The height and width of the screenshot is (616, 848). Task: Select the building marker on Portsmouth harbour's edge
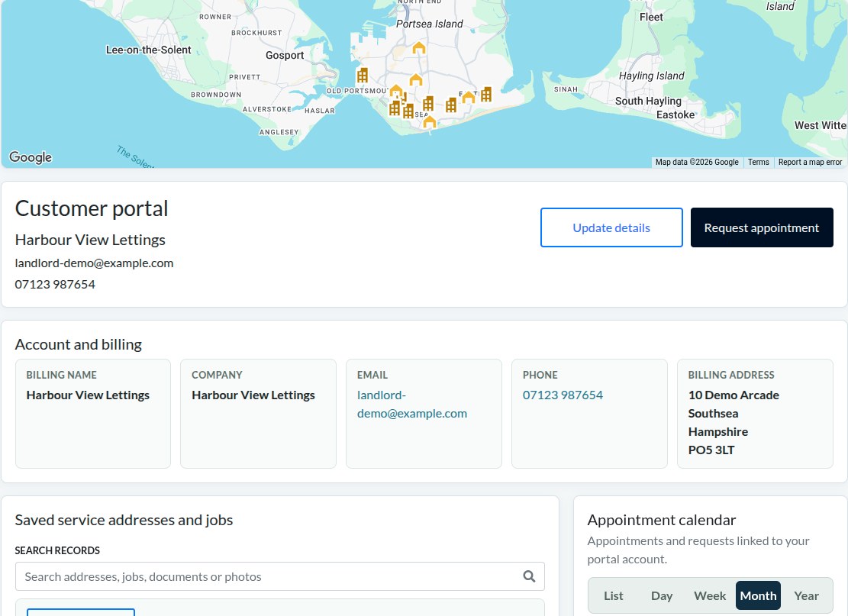pyautogui.click(x=363, y=75)
